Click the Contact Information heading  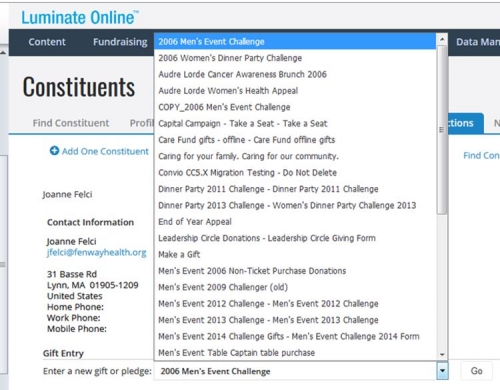point(90,222)
